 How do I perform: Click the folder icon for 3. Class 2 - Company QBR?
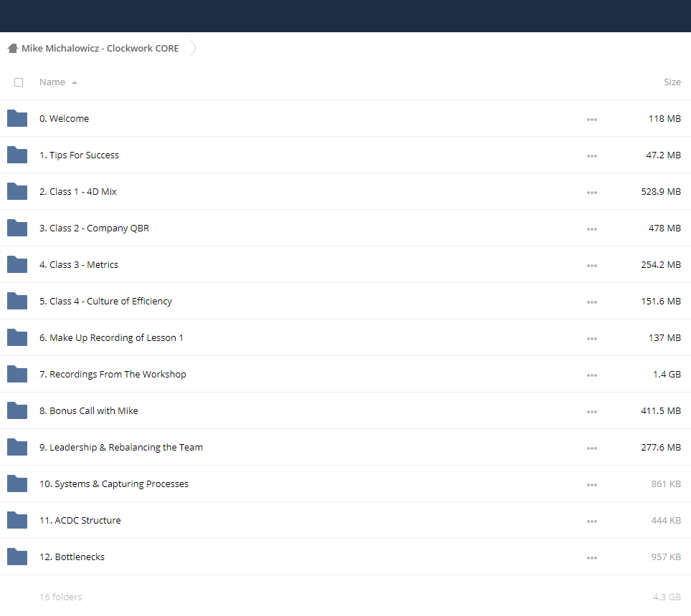click(x=17, y=228)
